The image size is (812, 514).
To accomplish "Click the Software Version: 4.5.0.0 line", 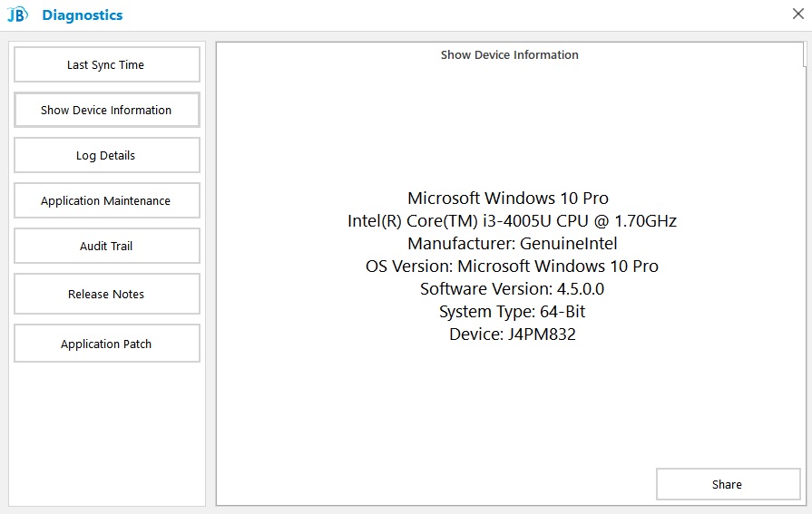I will (x=513, y=289).
